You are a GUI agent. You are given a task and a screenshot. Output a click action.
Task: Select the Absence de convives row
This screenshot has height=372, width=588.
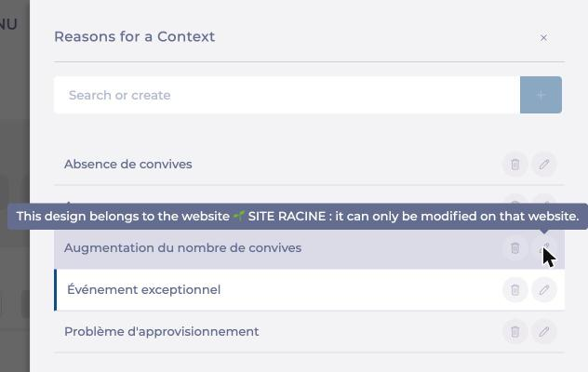[310, 165]
